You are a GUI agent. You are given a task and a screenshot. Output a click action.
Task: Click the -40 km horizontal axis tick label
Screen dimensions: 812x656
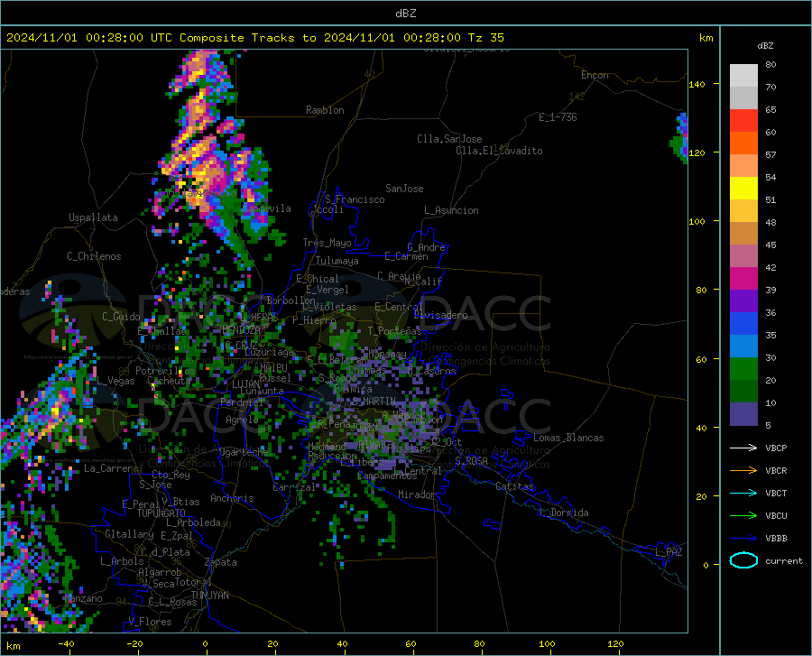66,643
